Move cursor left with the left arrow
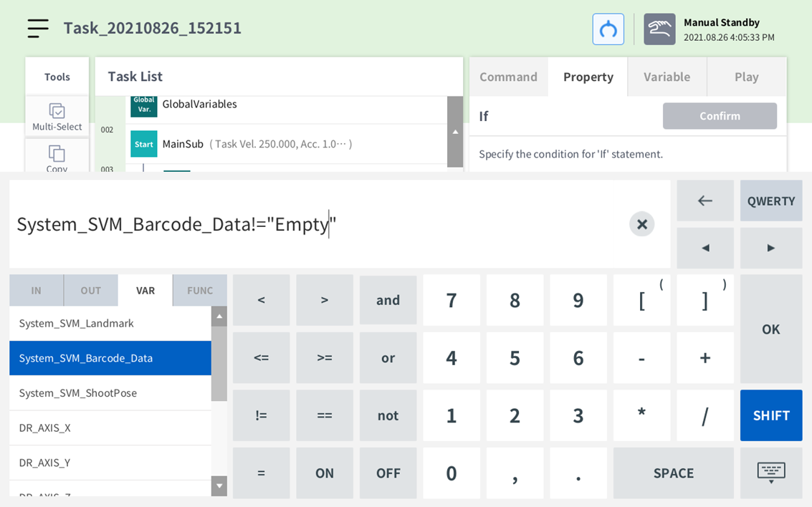This screenshot has width=812, height=507. [x=705, y=248]
